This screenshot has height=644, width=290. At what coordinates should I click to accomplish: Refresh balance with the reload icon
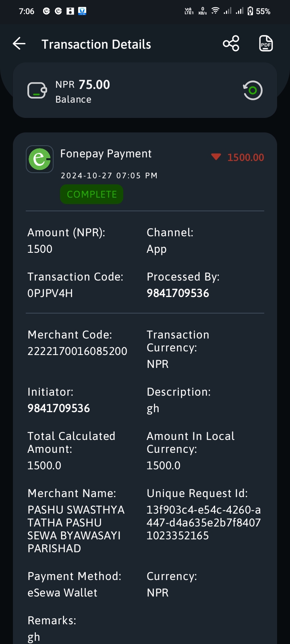point(253,90)
